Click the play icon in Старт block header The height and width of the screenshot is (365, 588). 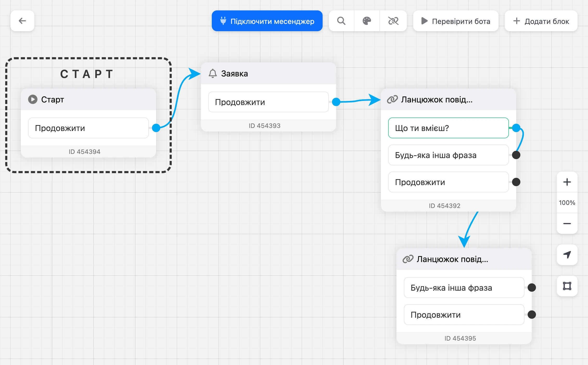click(33, 99)
